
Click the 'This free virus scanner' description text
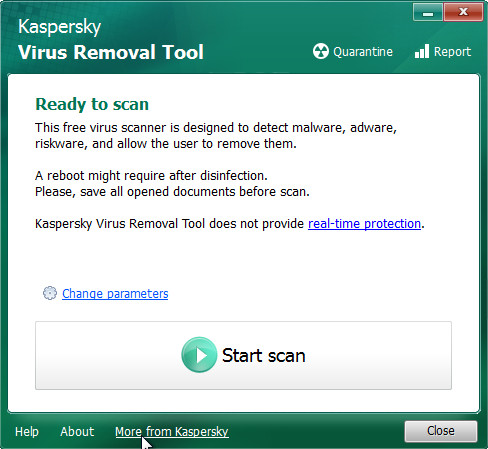(216, 136)
